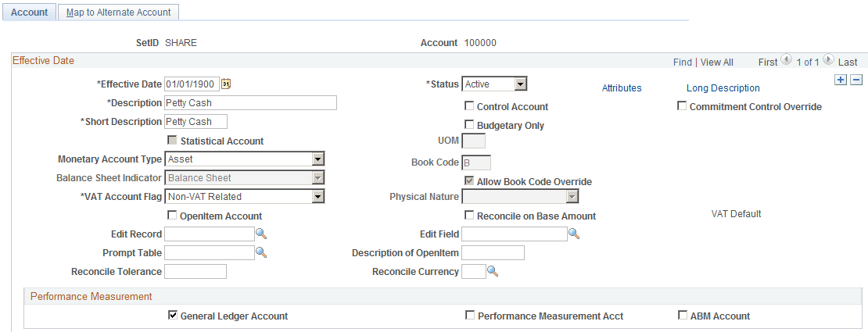Image resolution: width=868 pixels, height=332 pixels.
Task: Open the Status dropdown
Action: point(494,84)
